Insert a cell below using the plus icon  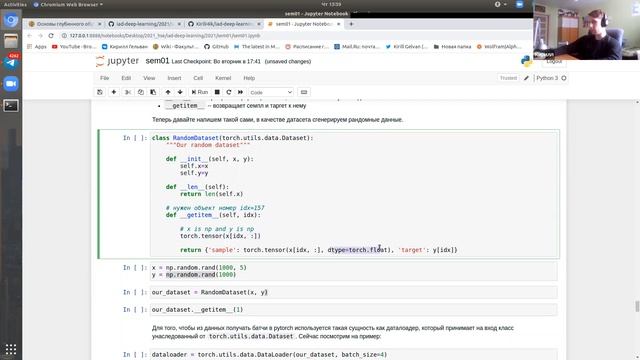point(114,92)
